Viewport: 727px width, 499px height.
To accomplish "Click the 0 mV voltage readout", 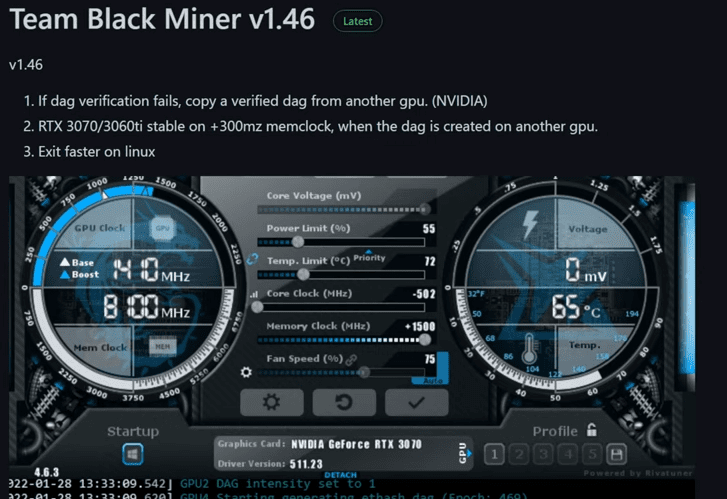I will 586,270.
